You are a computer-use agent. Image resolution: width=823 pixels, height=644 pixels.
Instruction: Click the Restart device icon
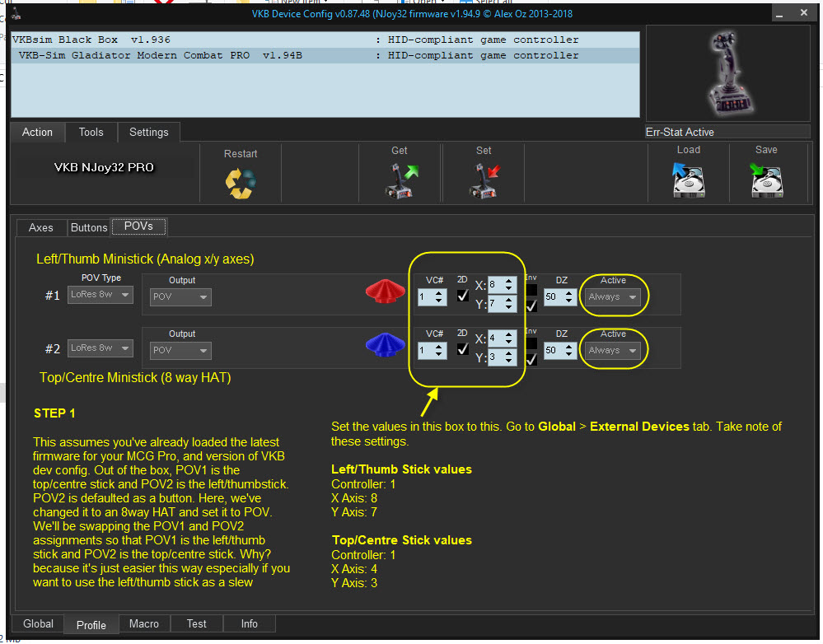point(241,182)
